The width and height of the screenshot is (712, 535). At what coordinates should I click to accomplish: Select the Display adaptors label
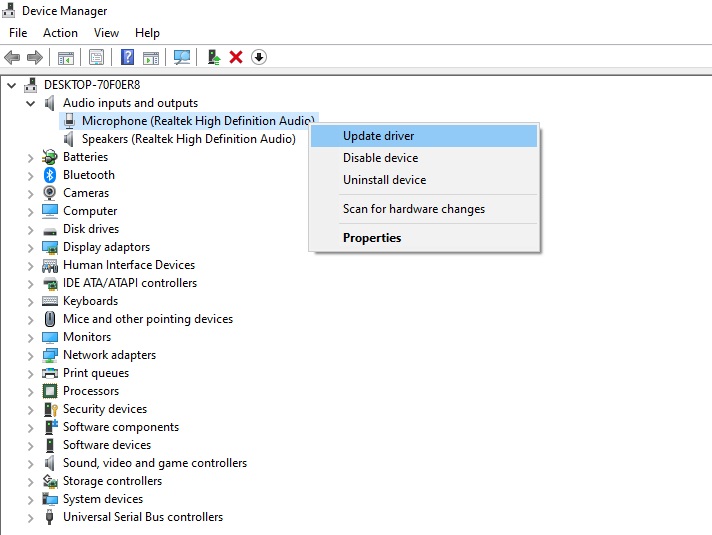(106, 247)
